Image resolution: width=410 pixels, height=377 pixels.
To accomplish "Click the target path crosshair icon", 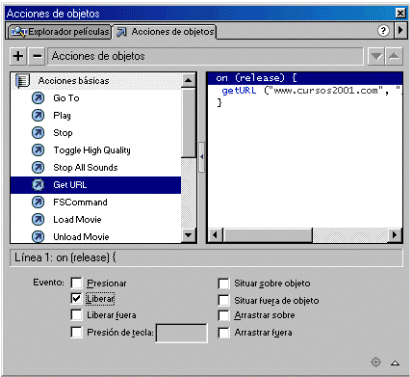I will (x=376, y=362).
